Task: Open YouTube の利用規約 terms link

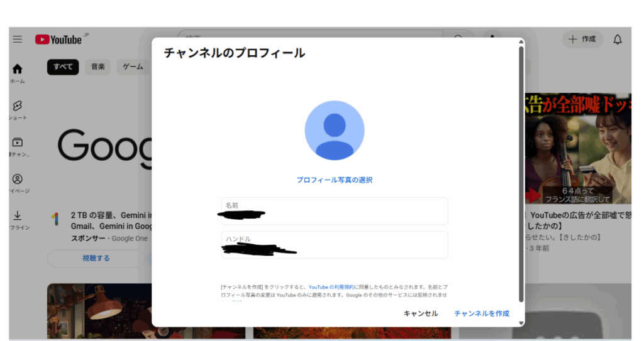Action: 335,286
